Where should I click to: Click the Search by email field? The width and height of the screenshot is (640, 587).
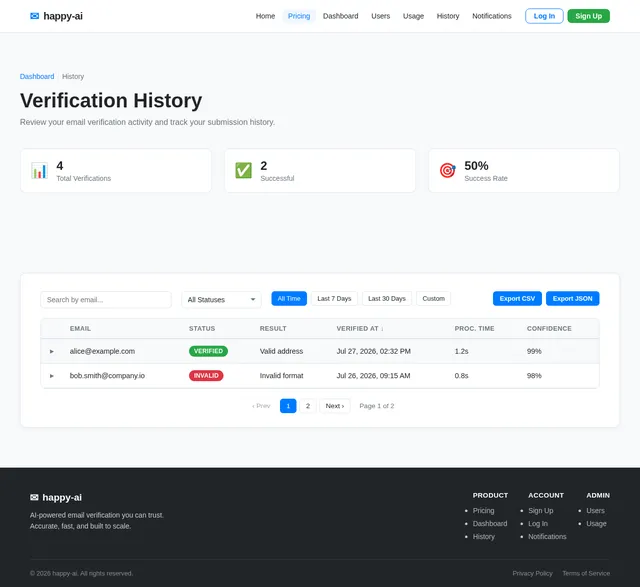(x=106, y=300)
